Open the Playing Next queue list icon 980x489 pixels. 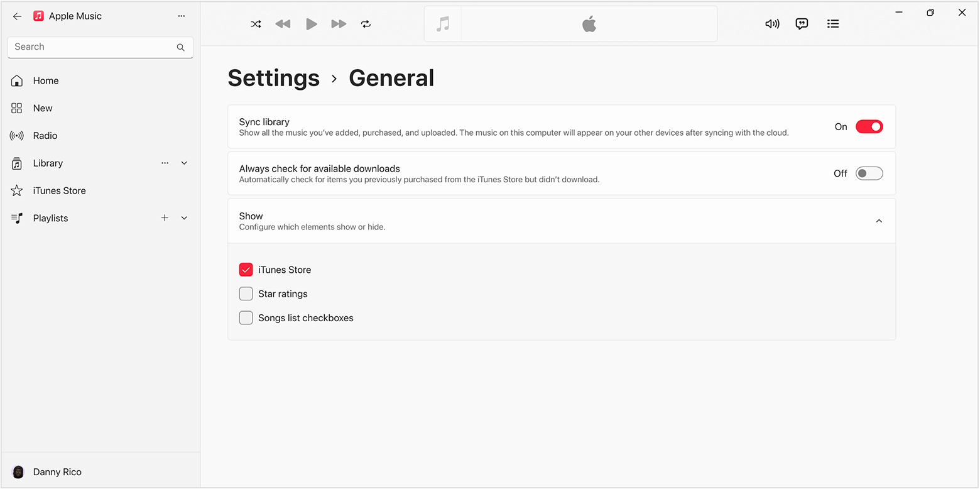point(833,24)
